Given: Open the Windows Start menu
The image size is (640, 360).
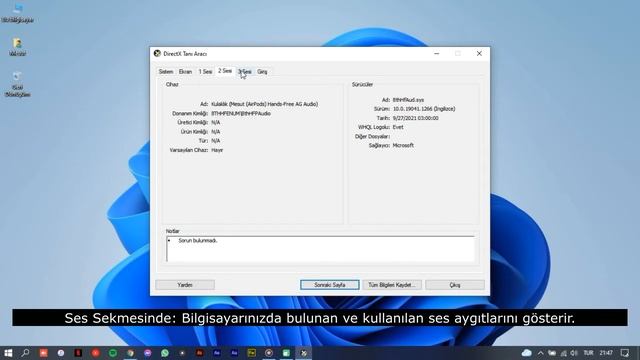Looking at the screenshot, I should coord(8,353).
